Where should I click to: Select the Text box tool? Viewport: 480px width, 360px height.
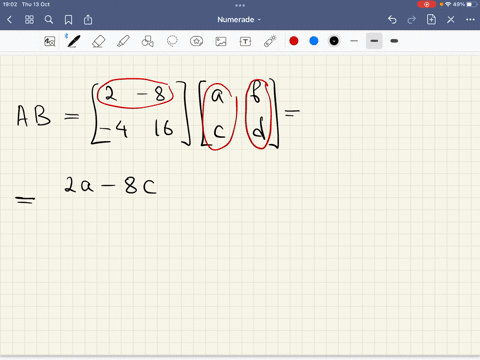click(245, 41)
